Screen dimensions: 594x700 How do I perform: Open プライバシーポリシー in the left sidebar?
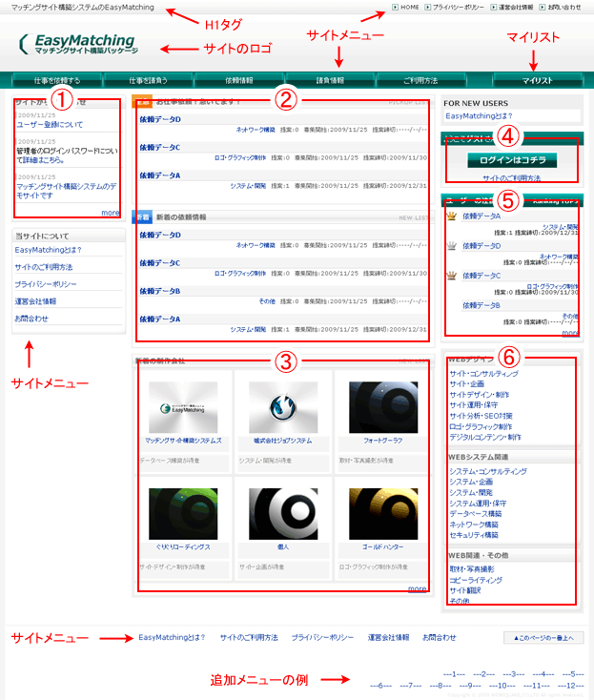click(x=47, y=284)
